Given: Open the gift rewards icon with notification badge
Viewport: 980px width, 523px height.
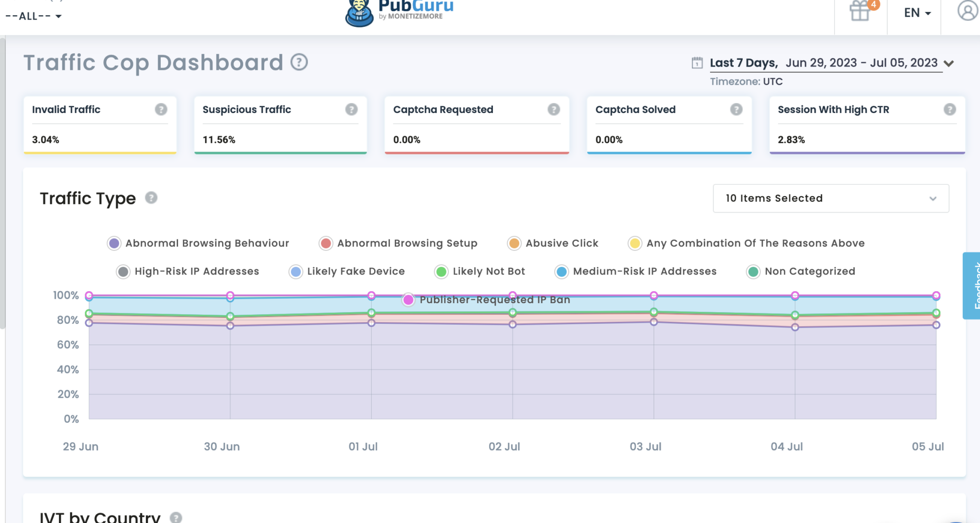Looking at the screenshot, I should point(860,11).
